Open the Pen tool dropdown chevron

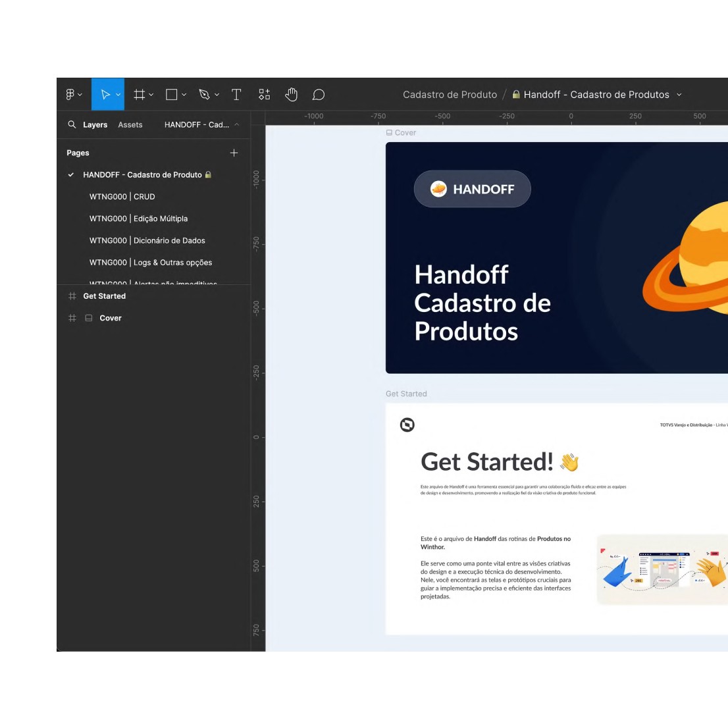tap(217, 95)
